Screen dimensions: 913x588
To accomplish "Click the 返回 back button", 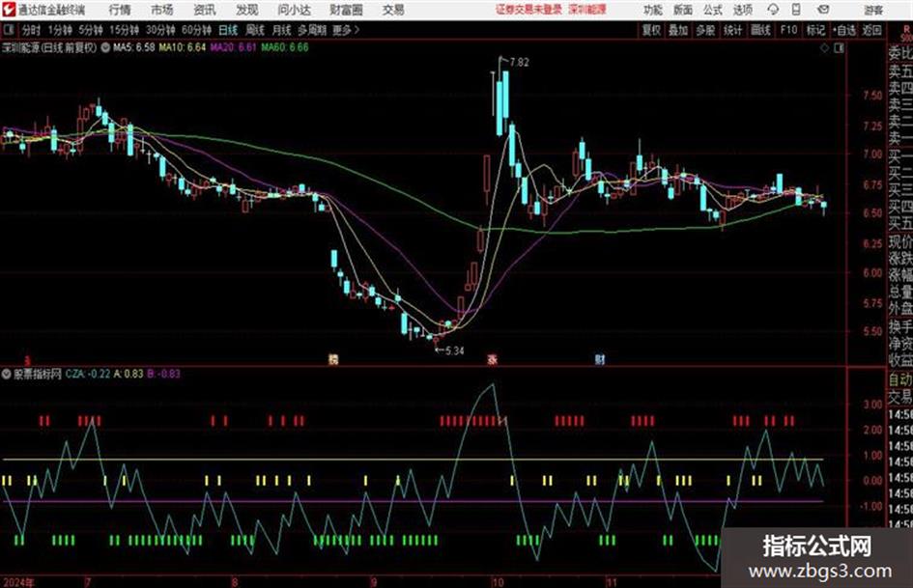I will click(871, 30).
